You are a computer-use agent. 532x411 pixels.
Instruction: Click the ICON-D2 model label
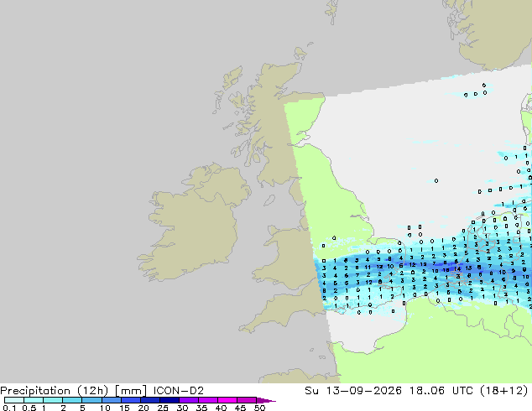click(179, 391)
